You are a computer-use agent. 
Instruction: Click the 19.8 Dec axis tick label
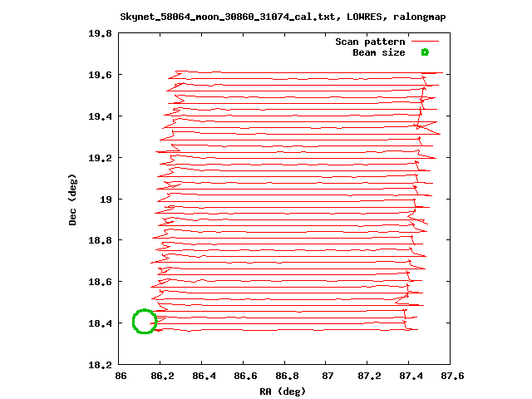coord(100,33)
